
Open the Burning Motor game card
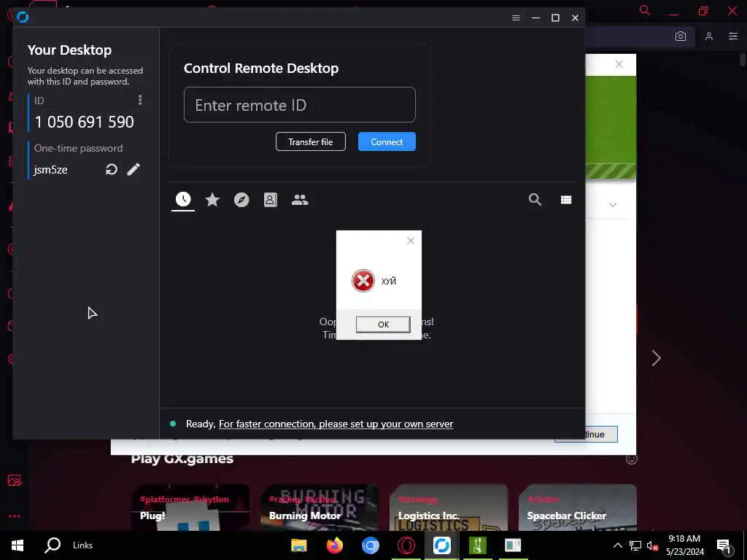(x=320, y=507)
